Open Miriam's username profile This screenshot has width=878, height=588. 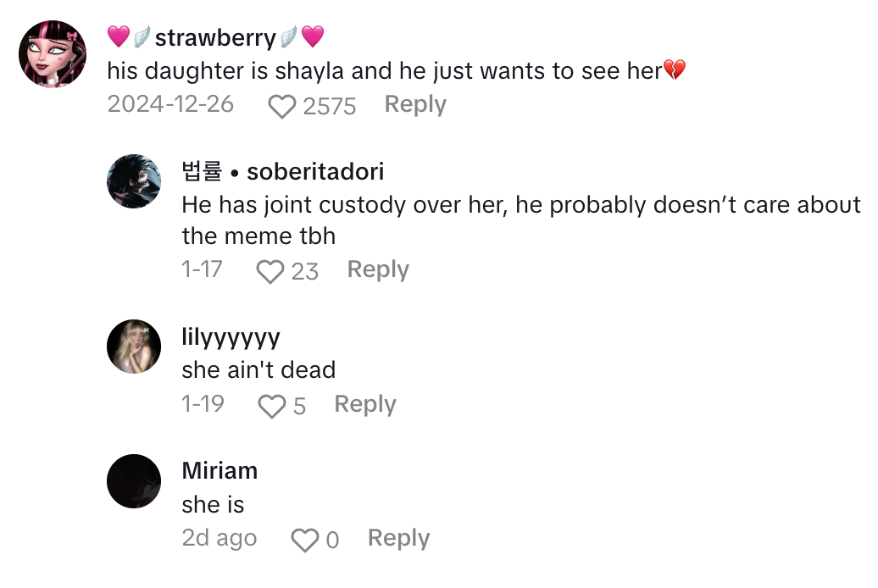click(219, 471)
